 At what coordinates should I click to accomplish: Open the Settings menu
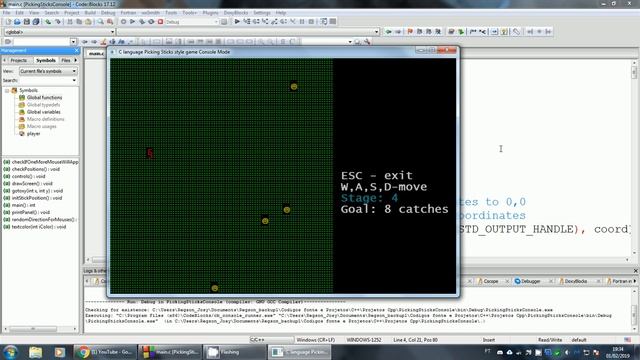coord(262,13)
